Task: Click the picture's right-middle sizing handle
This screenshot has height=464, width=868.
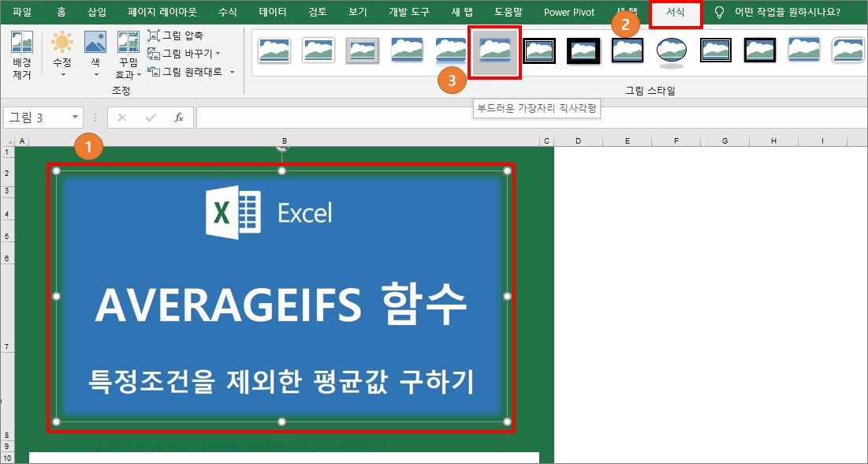Action: point(508,297)
